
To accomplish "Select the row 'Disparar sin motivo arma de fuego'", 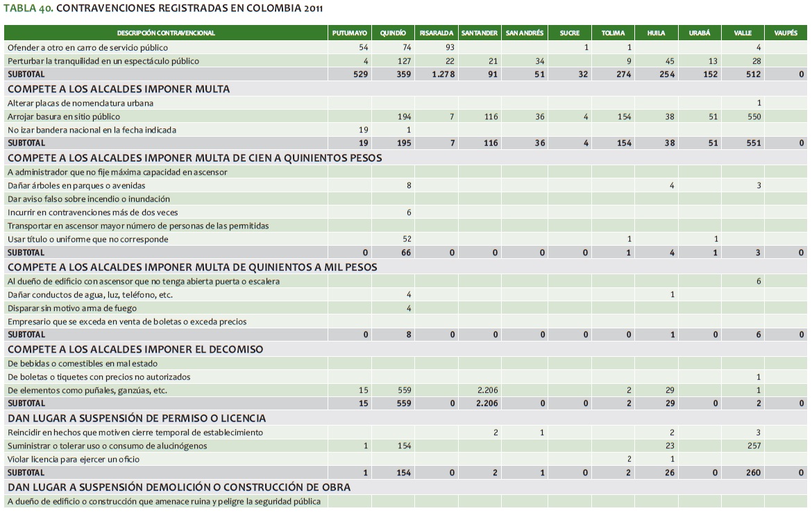I will (x=72, y=308).
